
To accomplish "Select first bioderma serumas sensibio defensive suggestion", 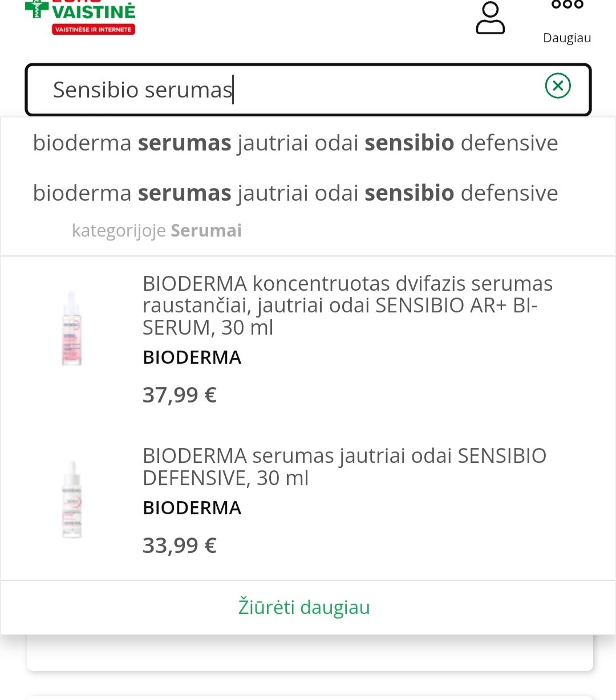I will [x=295, y=143].
